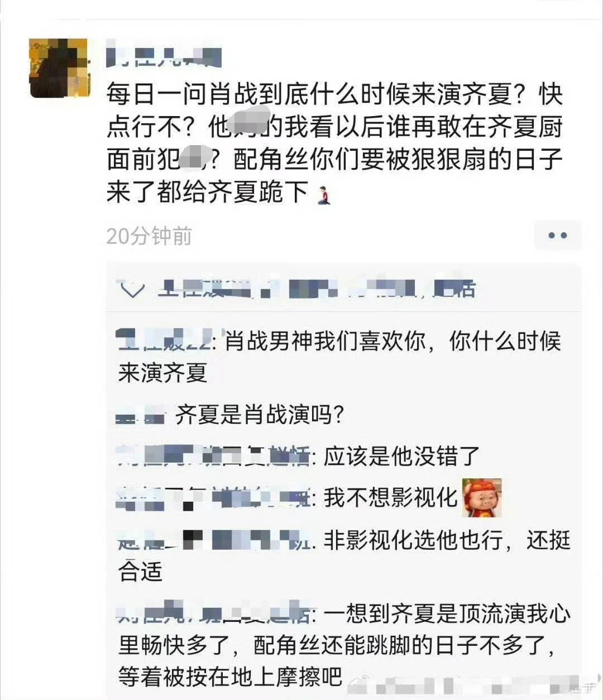603x700 pixels.
Task: Open the poster's pixelated avatar
Action: coord(58,68)
